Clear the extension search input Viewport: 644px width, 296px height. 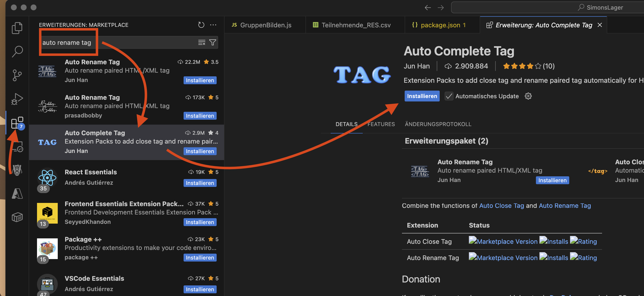pyautogui.click(x=202, y=42)
